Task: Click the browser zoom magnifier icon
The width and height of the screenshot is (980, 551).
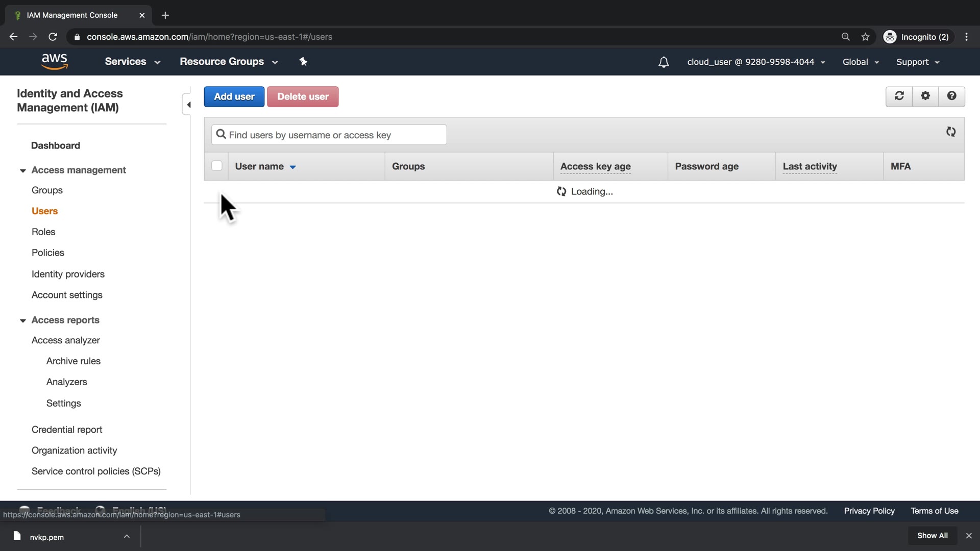Action: tap(846, 37)
